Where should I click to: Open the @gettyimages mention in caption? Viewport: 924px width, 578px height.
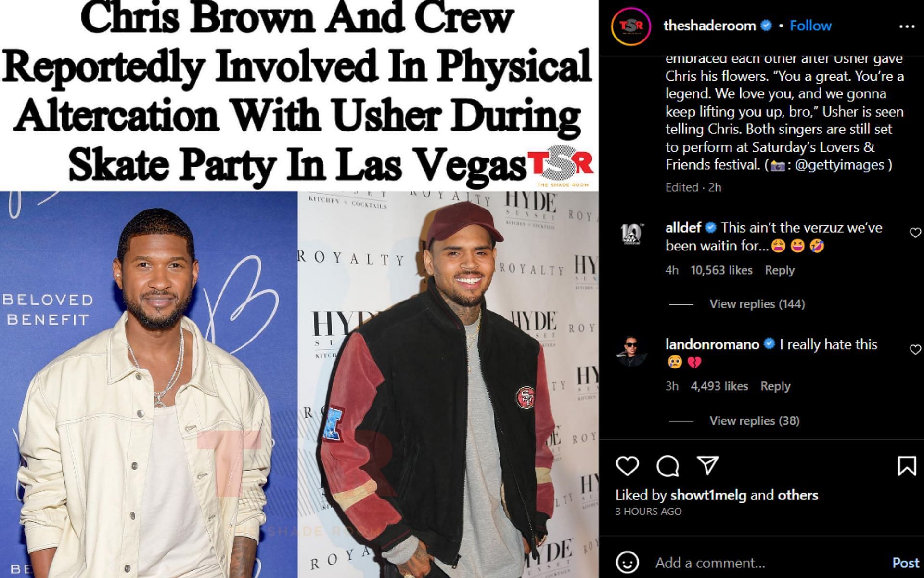840,165
